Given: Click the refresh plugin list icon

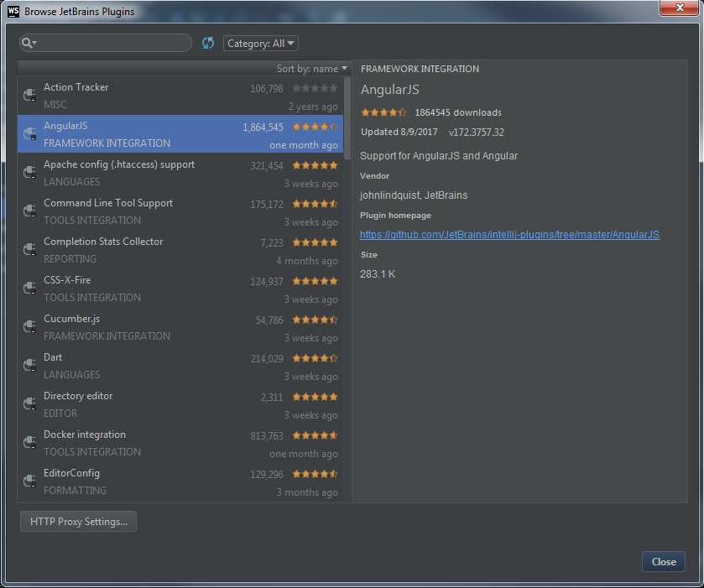Looking at the screenshot, I should (208, 44).
